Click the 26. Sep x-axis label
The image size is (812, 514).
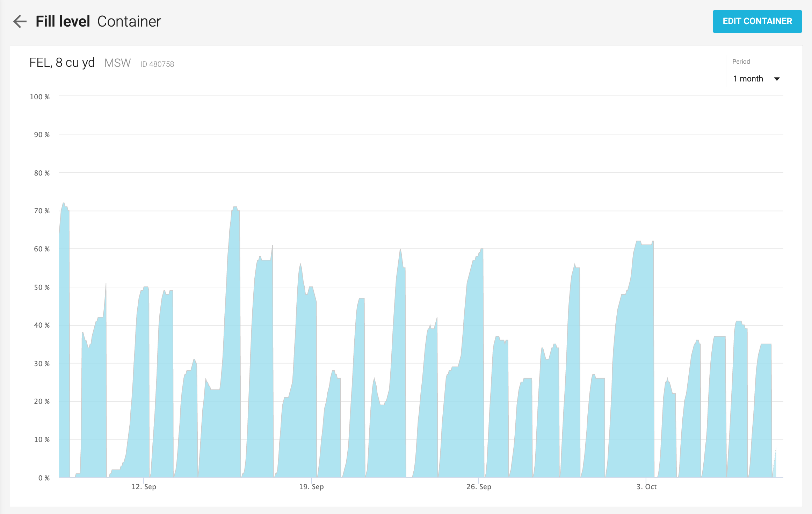tap(479, 487)
